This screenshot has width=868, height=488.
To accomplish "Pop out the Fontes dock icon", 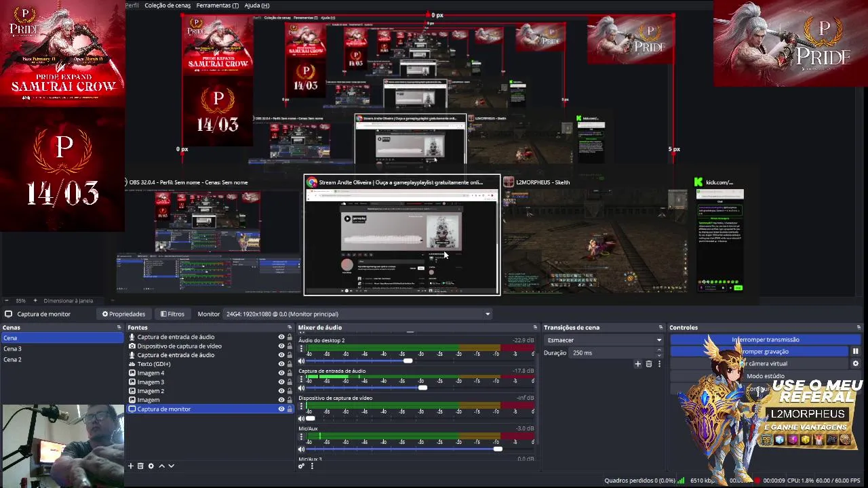I will pos(290,327).
